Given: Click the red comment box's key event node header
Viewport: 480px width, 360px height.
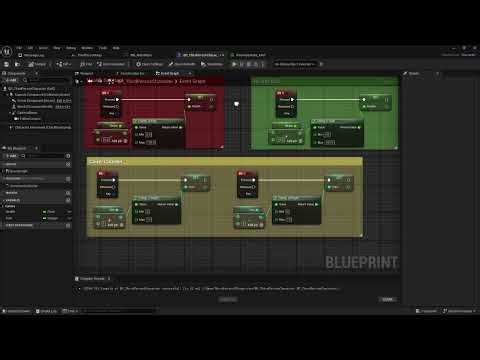Looking at the screenshot, I should (110, 93).
